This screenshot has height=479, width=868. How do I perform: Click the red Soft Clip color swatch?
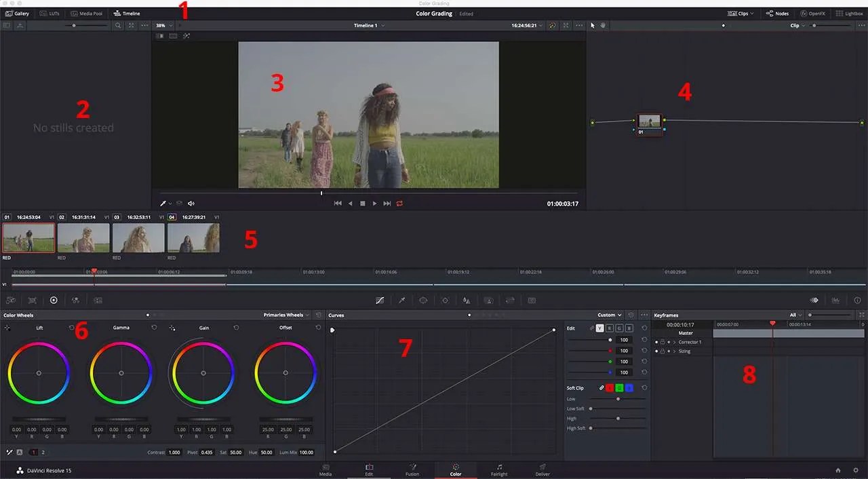610,387
